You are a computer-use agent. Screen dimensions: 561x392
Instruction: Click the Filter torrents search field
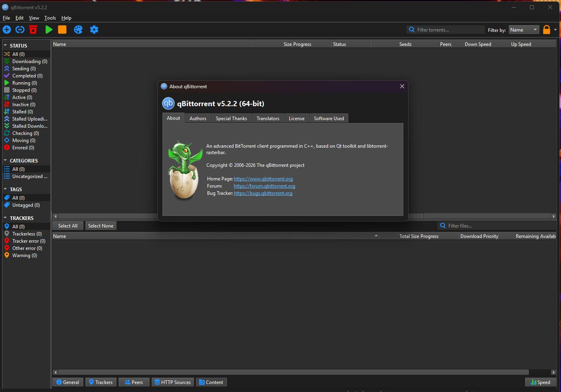[446, 30]
